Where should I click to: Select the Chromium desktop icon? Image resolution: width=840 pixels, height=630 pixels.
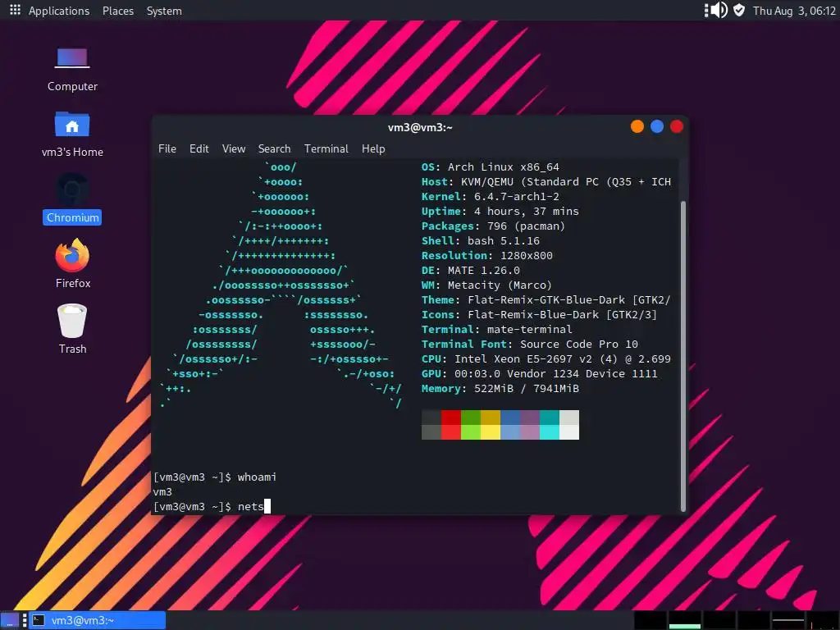[72, 199]
